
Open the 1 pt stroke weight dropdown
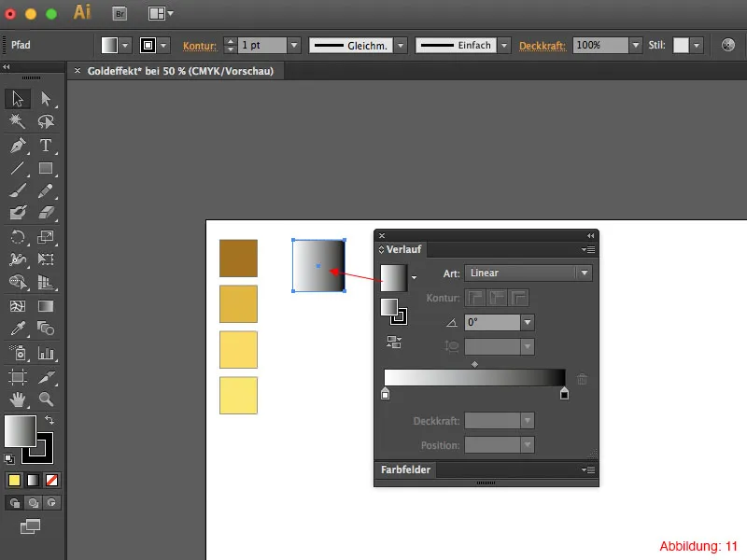click(x=294, y=45)
